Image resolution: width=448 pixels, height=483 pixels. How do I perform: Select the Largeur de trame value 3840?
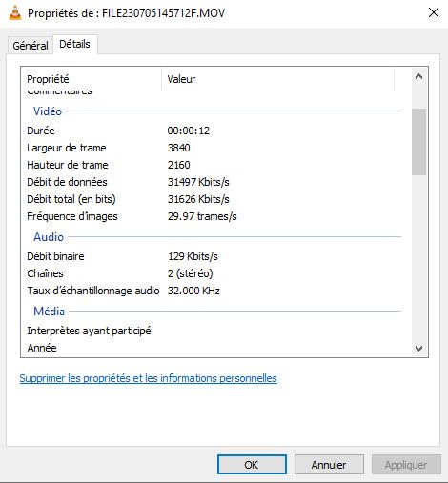pos(179,148)
